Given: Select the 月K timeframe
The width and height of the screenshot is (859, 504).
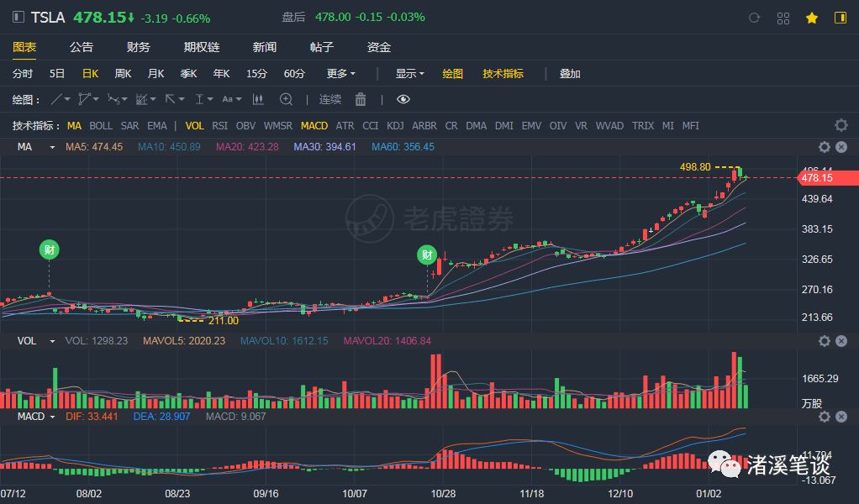Looking at the screenshot, I should pos(155,73).
